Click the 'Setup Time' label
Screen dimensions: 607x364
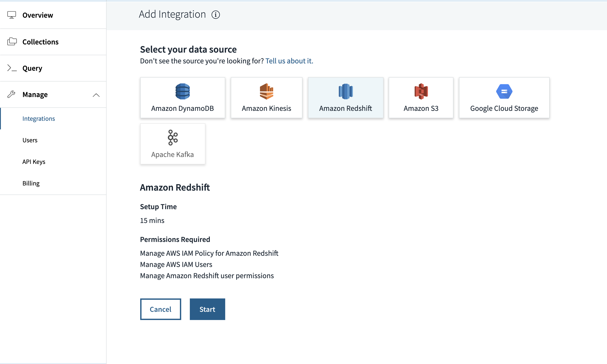(x=158, y=207)
